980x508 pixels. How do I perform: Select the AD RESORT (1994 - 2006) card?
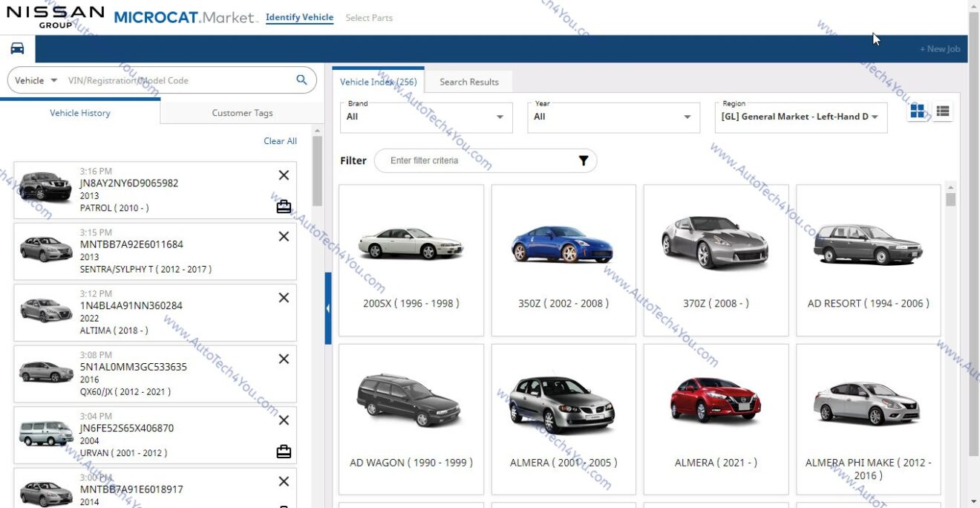[869, 261]
